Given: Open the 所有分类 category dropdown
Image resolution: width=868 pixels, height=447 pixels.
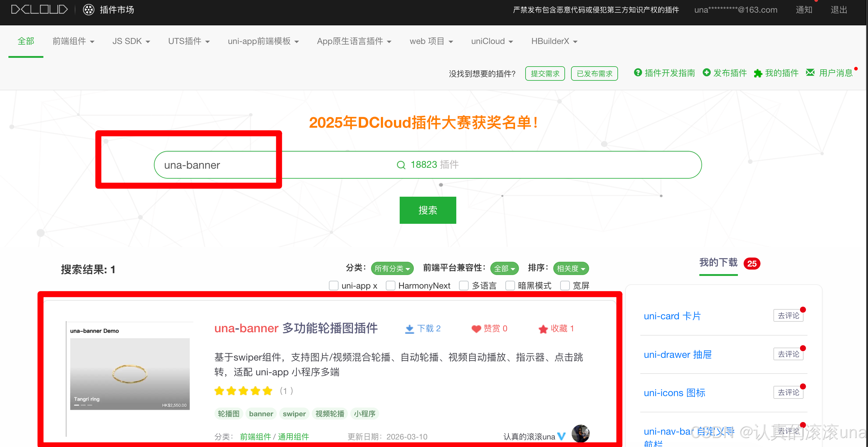Looking at the screenshot, I should [392, 268].
